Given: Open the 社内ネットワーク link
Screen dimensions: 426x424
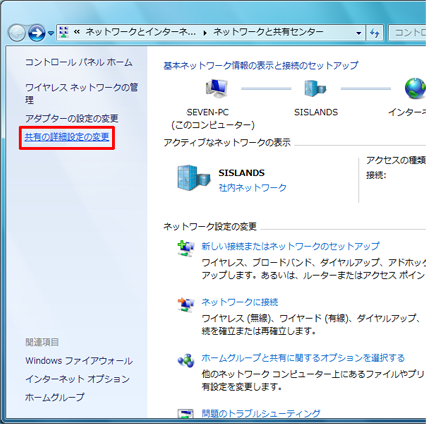Looking at the screenshot, I should click(252, 188).
